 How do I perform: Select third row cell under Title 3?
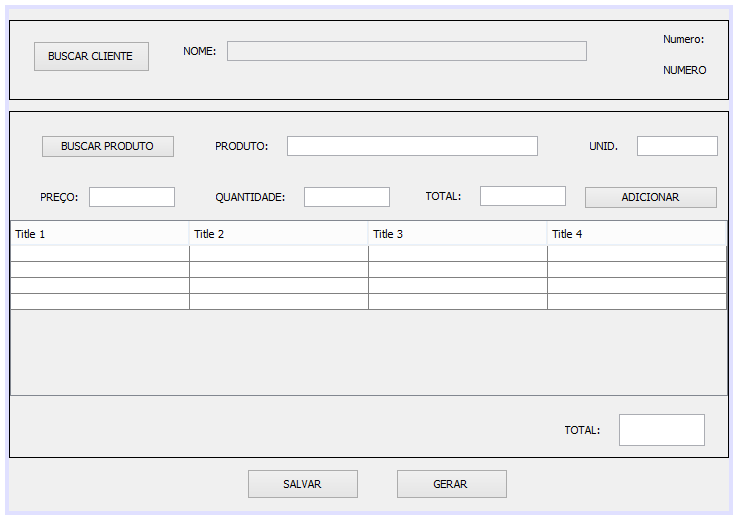[x=457, y=286]
